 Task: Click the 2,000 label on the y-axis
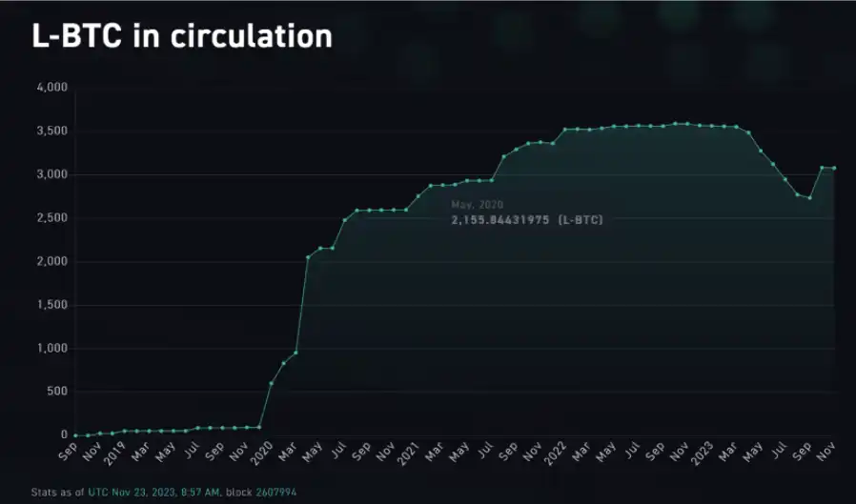coord(52,262)
